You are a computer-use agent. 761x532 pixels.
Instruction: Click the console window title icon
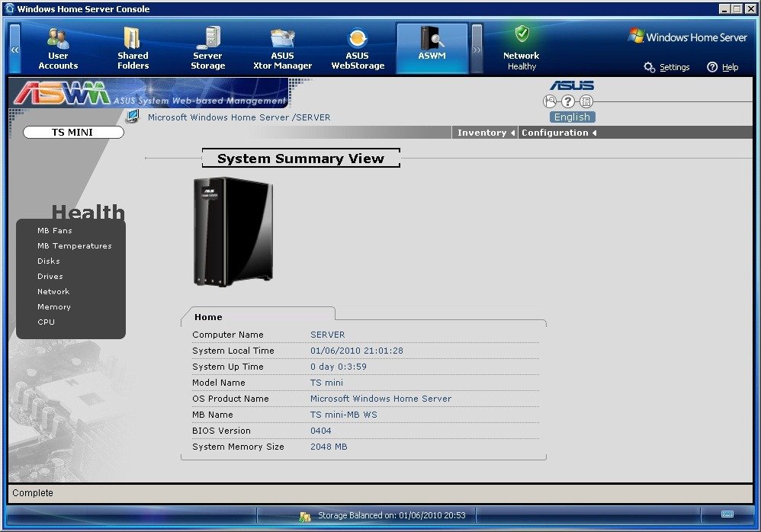10,8
